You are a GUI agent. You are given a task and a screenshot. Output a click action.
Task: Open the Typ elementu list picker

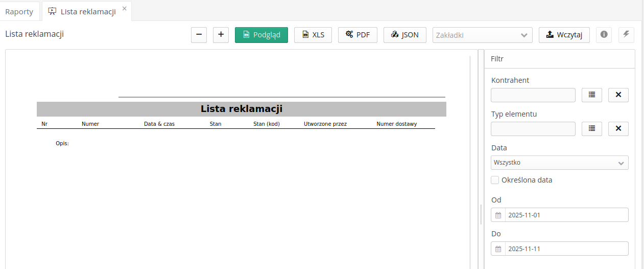pyautogui.click(x=591, y=129)
